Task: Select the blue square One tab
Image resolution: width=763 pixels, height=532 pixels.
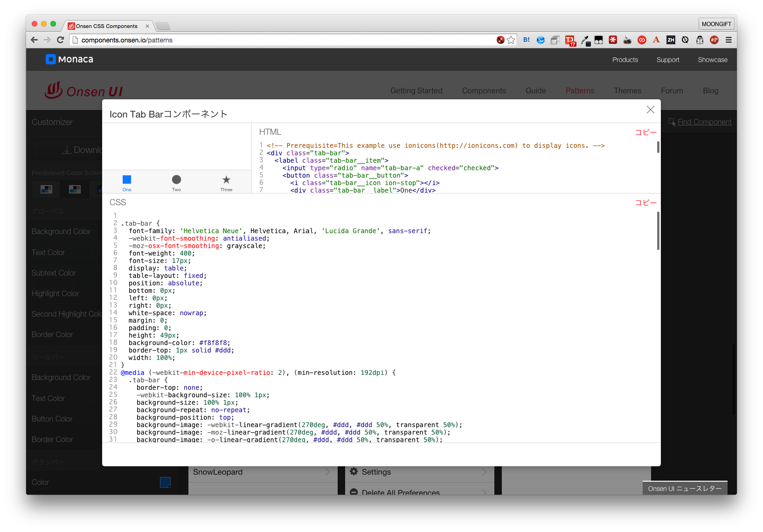Action: point(127,182)
